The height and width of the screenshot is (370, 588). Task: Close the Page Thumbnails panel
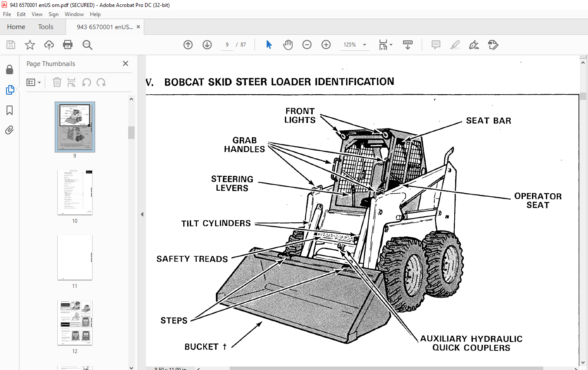(126, 63)
